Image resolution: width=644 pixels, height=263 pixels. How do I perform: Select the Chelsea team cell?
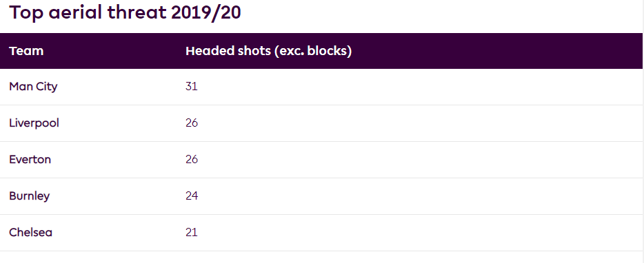click(x=31, y=233)
